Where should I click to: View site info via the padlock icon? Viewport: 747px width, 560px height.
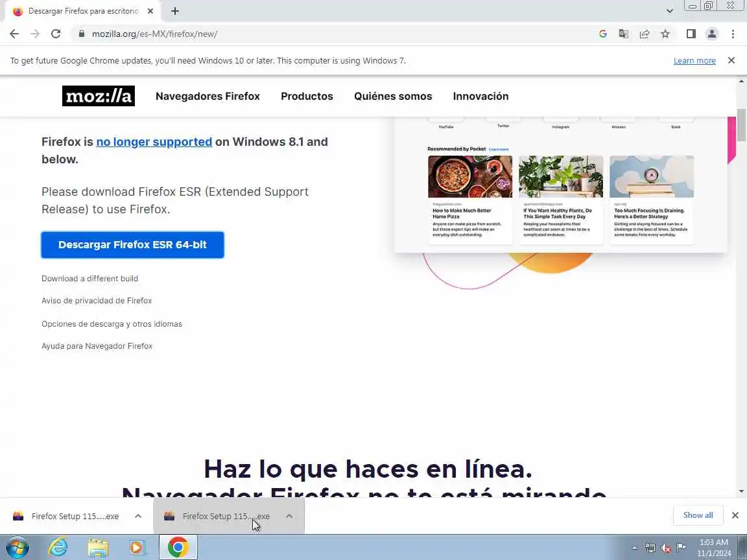(x=82, y=34)
